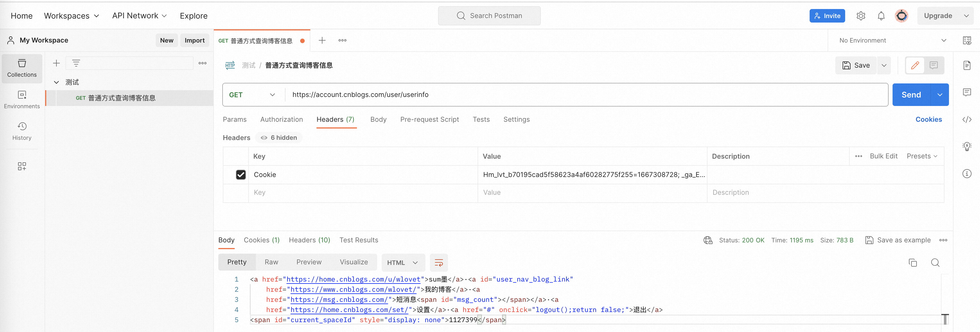980x332 pixels.
Task: Toggle the line wrap icon in response
Action: [439, 262]
